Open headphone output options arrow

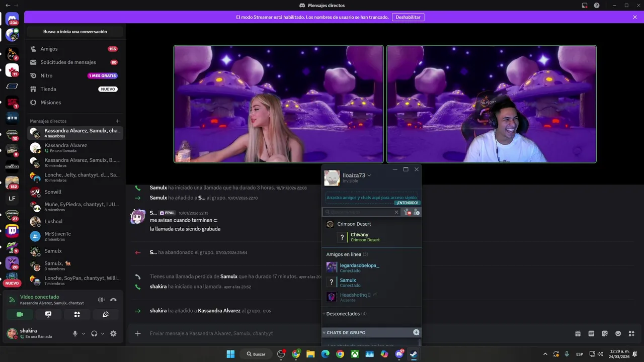(x=103, y=333)
